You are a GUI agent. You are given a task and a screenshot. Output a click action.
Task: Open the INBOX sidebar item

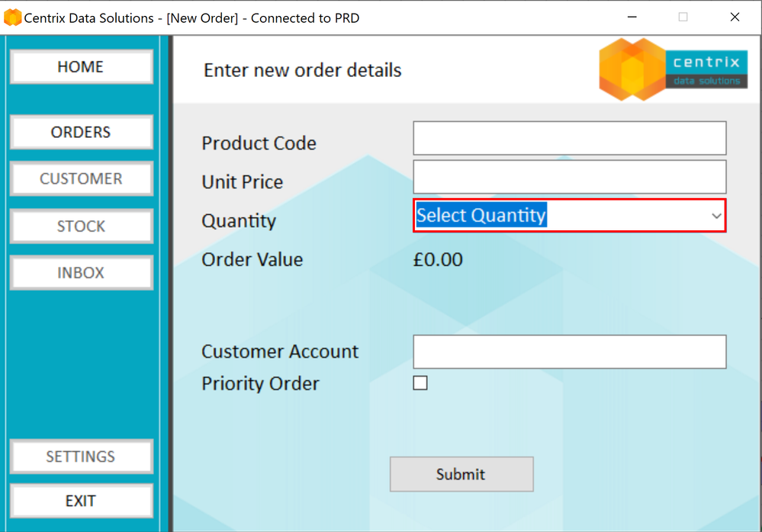click(x=81, y=273)
